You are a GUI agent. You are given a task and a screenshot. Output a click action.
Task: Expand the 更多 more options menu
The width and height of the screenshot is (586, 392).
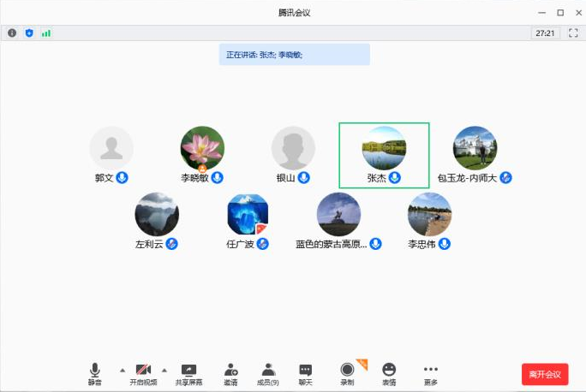[430, 372]
